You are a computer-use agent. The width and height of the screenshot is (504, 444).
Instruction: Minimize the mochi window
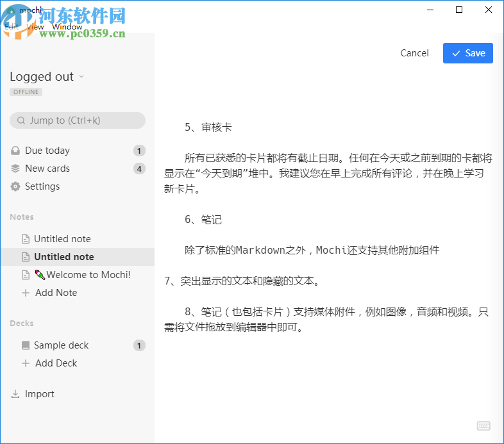click(x=430, y=10)
